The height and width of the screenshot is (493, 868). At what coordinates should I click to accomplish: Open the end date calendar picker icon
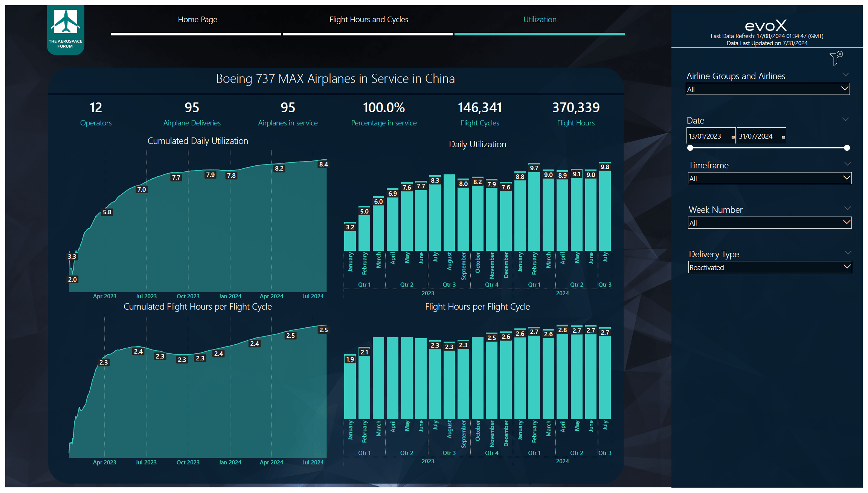click(x=783, y=137)
